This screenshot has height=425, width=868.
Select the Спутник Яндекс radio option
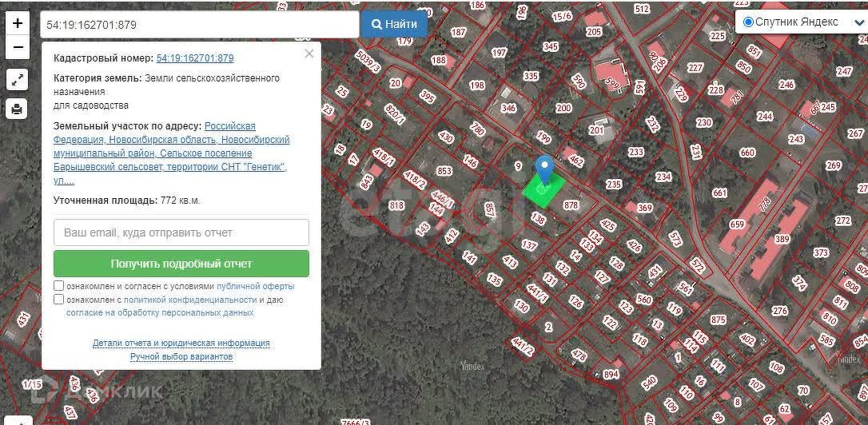748,22
